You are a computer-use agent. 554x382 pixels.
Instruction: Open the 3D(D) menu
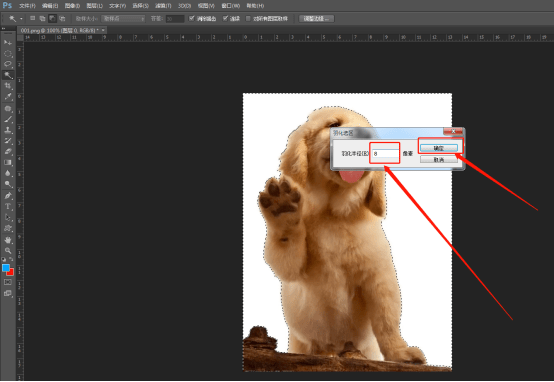tap(184, 6)
